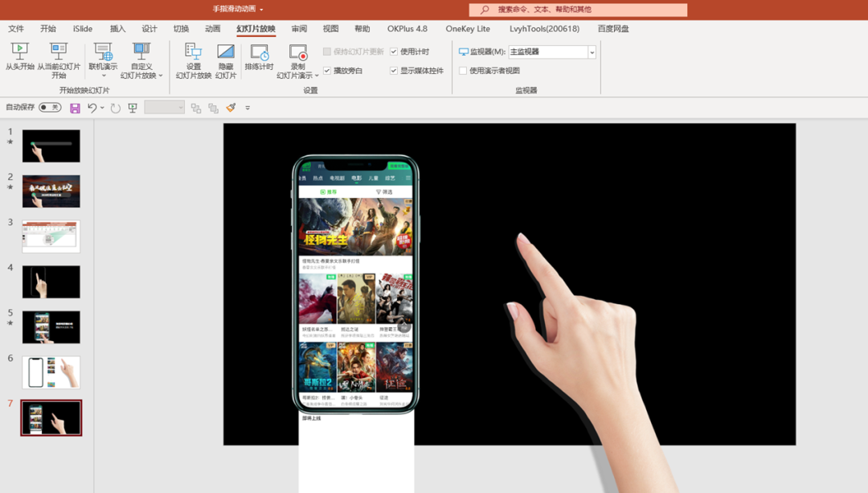Start slideshow from beginning (从头开始)
This screenshot has width=868, height=493.
[19, 57]
